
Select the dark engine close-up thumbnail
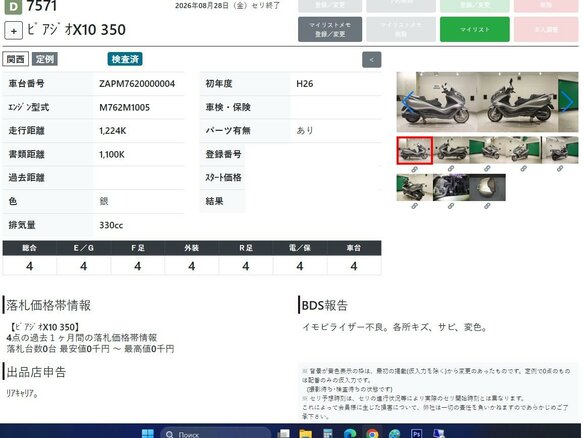(x=451, y=187)
